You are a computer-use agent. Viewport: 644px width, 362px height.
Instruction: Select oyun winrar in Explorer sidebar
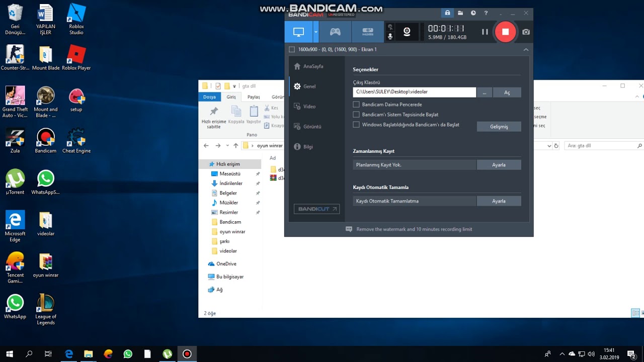(232, 232)
